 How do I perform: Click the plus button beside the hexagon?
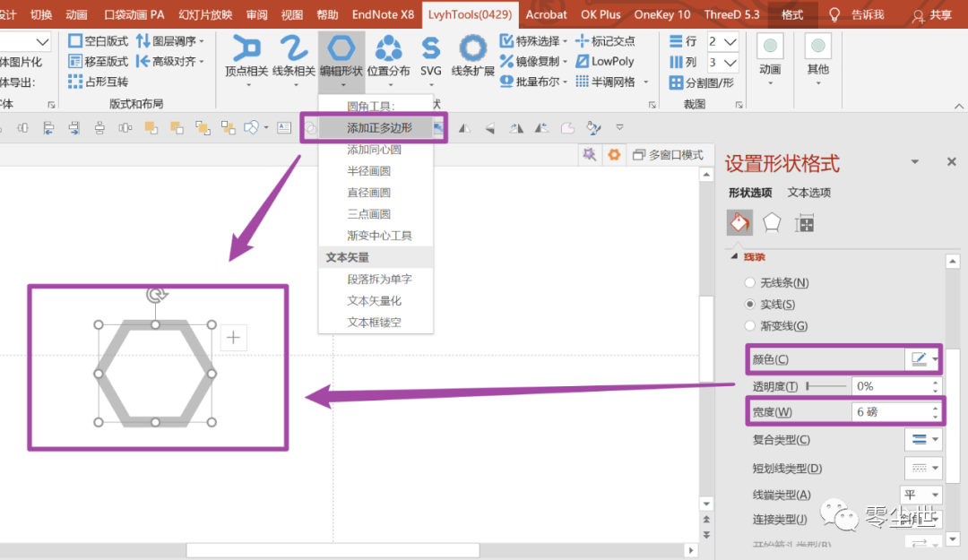[233, 337]
